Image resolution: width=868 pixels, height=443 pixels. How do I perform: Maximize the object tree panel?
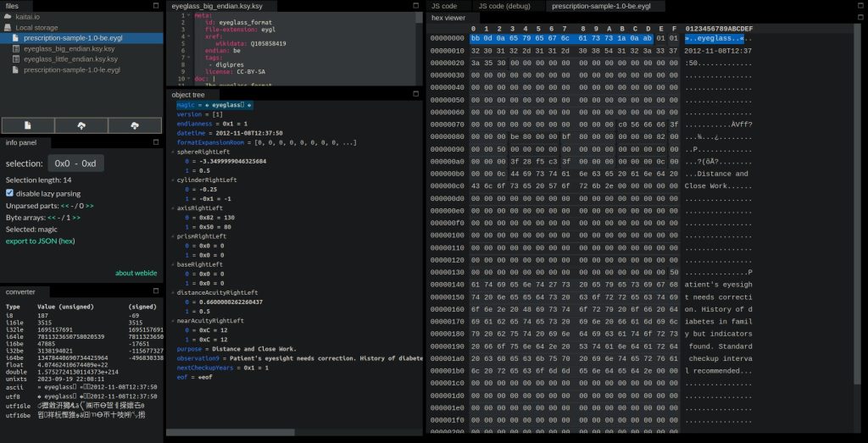415,94
